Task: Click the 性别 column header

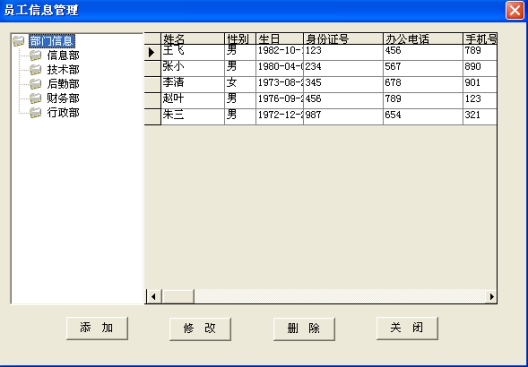Action: point(240,39)
